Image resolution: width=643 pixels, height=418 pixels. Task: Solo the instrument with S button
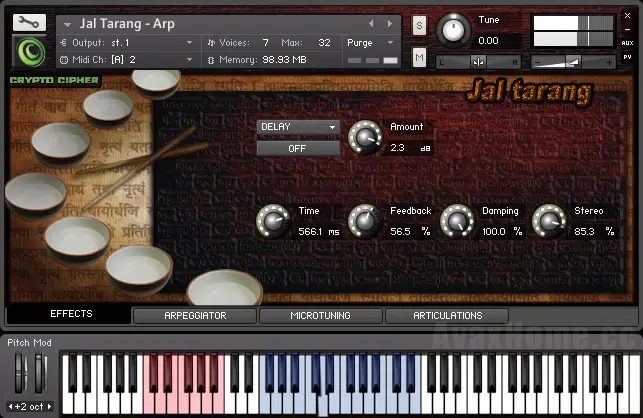(x=419, y=25)
